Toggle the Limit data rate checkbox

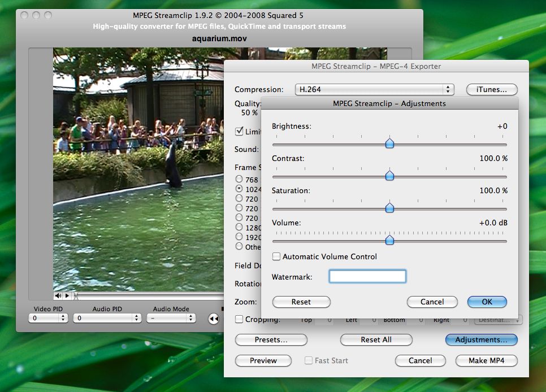[239, 131]
